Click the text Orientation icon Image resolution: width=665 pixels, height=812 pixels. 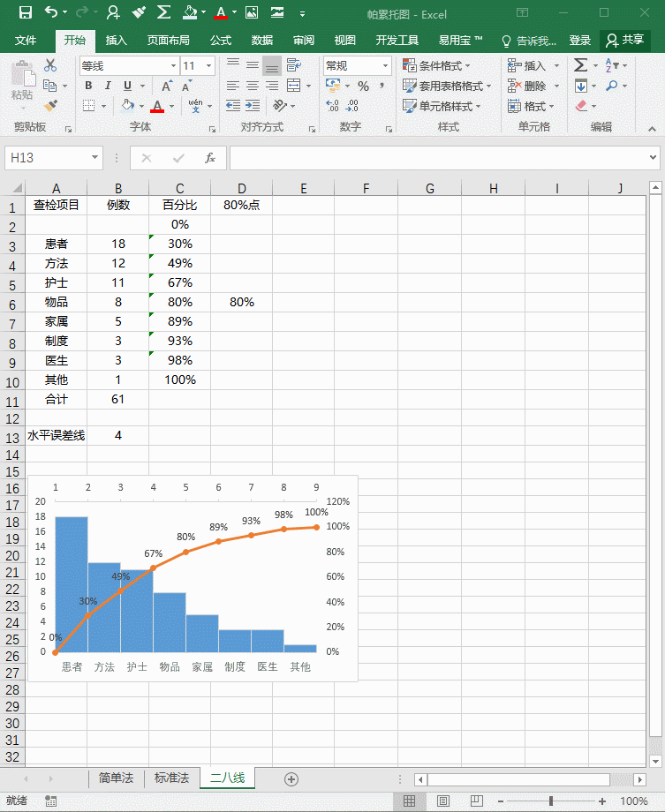[x=280, y=106]
